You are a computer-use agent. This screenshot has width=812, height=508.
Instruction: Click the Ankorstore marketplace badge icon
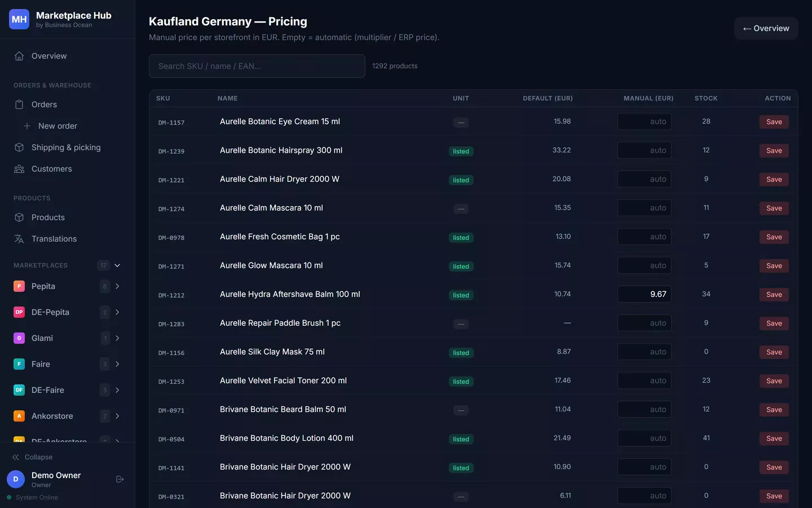click(x=19, y=416)
